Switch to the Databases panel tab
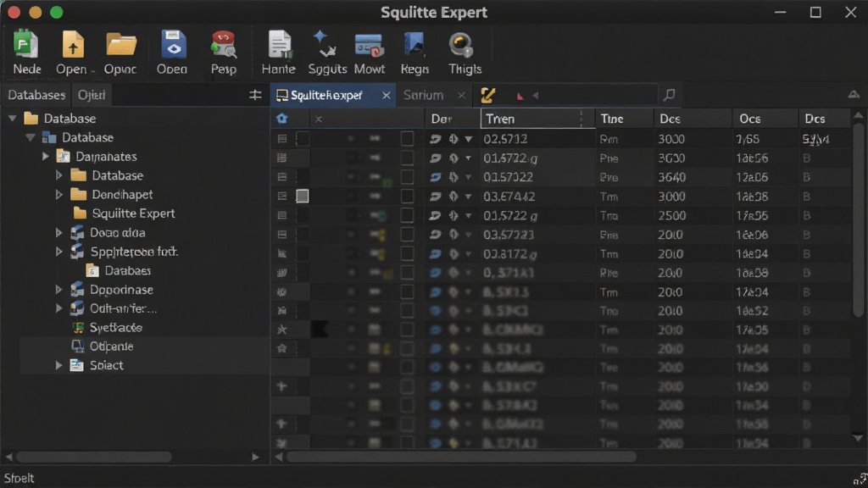 (36, 95)
